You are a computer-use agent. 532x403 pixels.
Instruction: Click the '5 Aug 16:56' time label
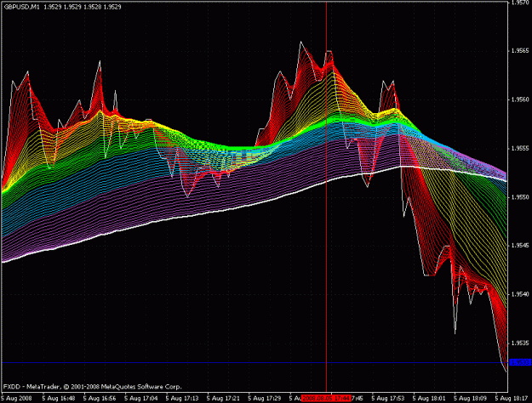(x=100, y=398)
